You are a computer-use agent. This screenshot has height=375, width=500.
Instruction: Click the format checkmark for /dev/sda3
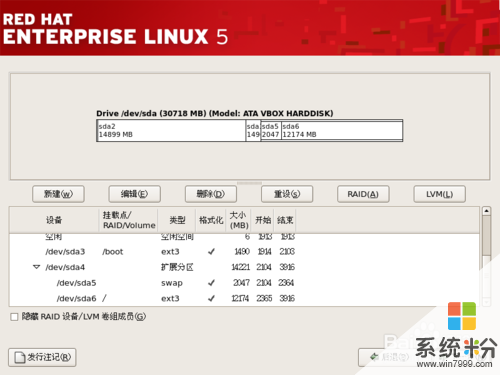[x=211, y=252]
